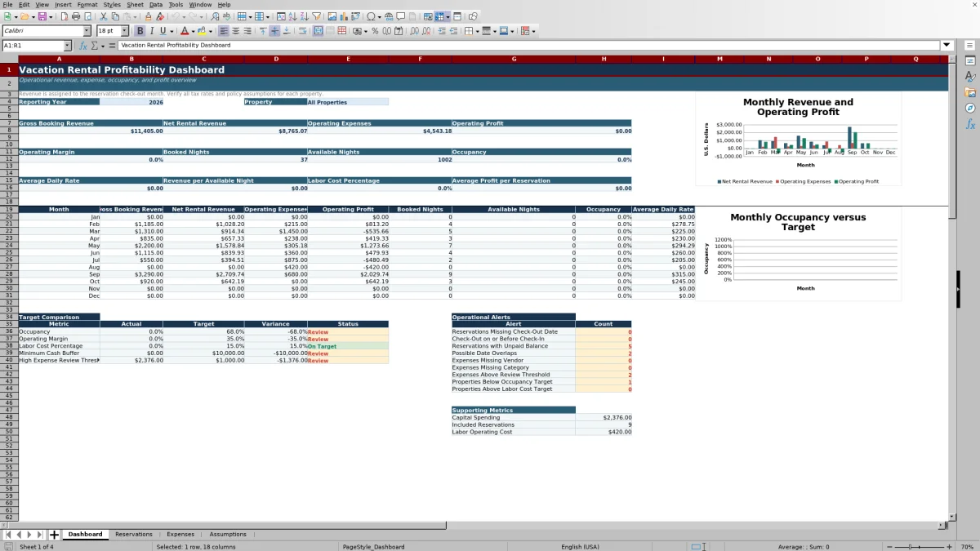Open the Name Box dropdown arrow
This screenshot has height=551, width=980.
(67, 46)
